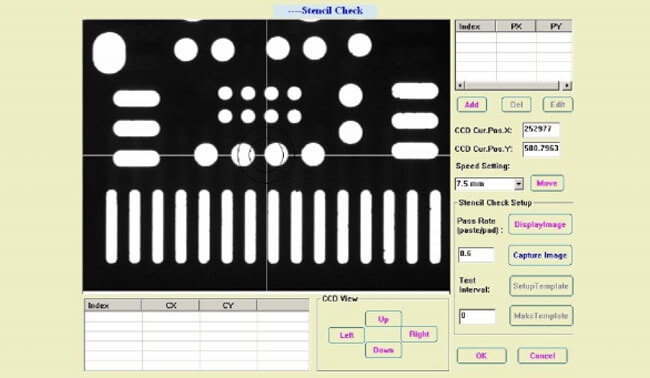Click the Pass Rate value field
This screenshot has width=650, height=378.
476,254
